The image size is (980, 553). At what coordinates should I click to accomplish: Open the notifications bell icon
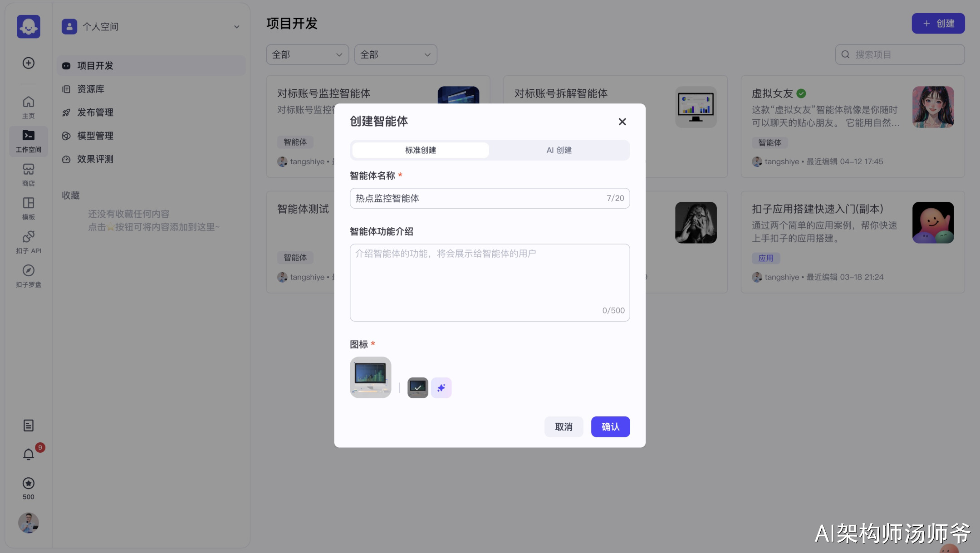pyautogui.click(x=29, y=454)
